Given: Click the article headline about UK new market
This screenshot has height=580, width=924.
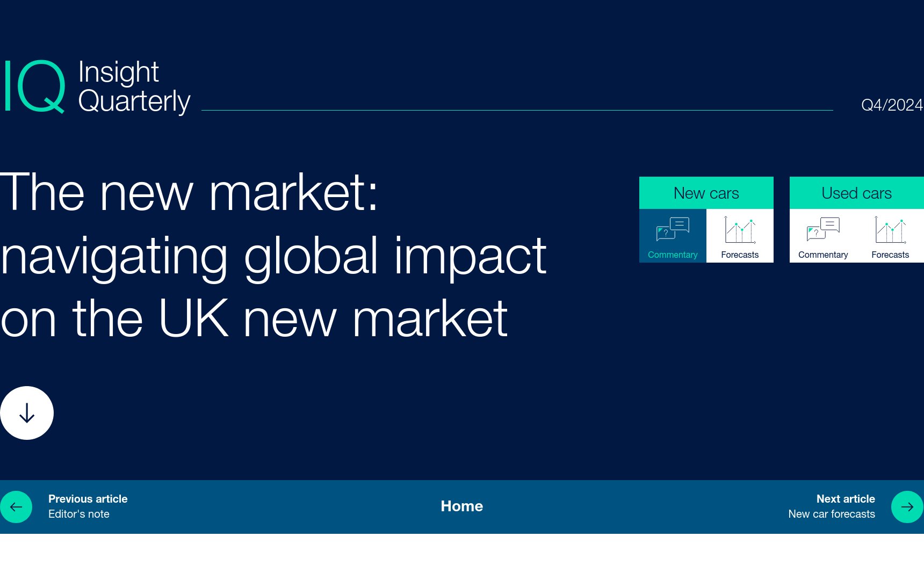Looking at the screenshot, I should pos(273,255).
